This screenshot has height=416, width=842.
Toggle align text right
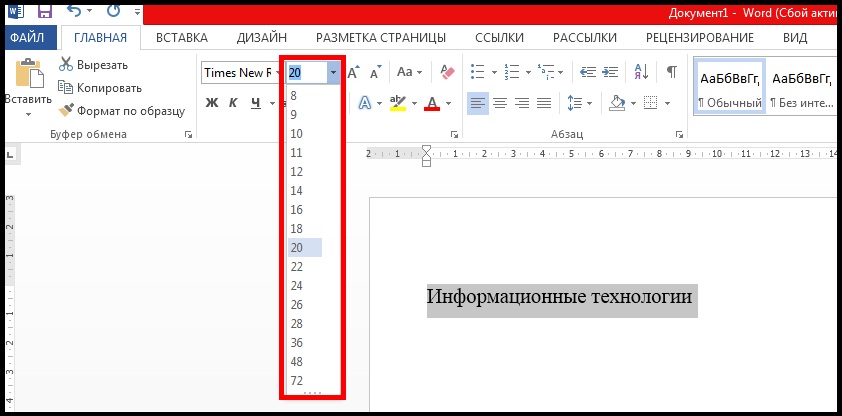[522, 103]
